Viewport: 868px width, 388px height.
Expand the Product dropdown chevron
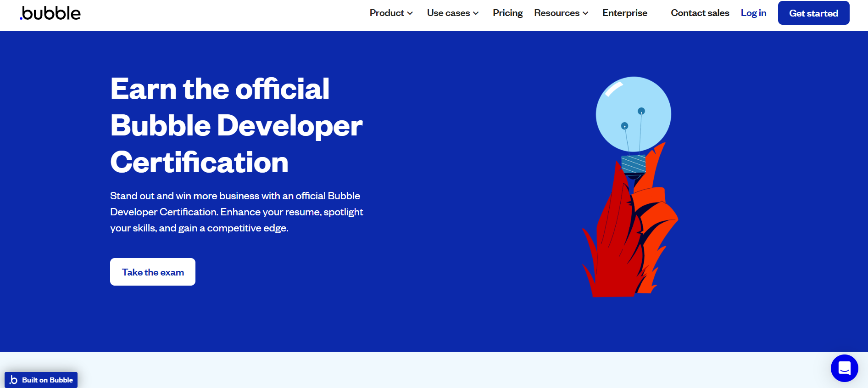(410, 13)
